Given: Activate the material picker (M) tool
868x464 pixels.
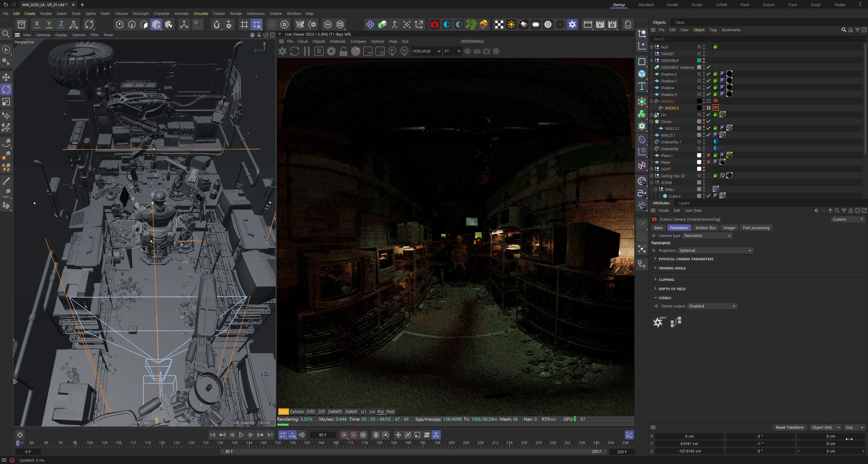Looking at the screenshot, I should [x=404, y=51].
